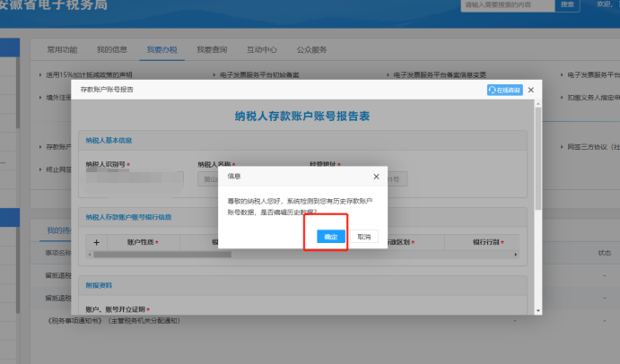Switch to 我的信息 tab
This screenshot has height=364, width=620.
click(112, 49)
